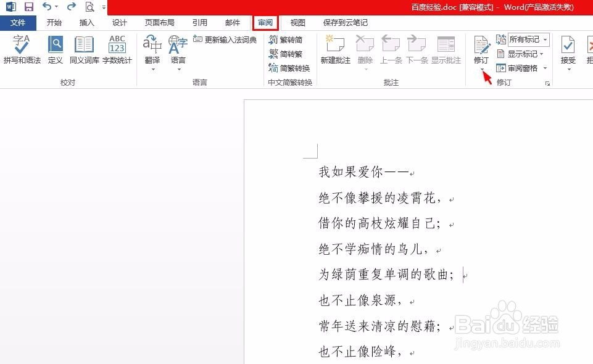Expand the 语言 dropdown arrow
Viewport: 593px width, 364px height.
[179, 70]
